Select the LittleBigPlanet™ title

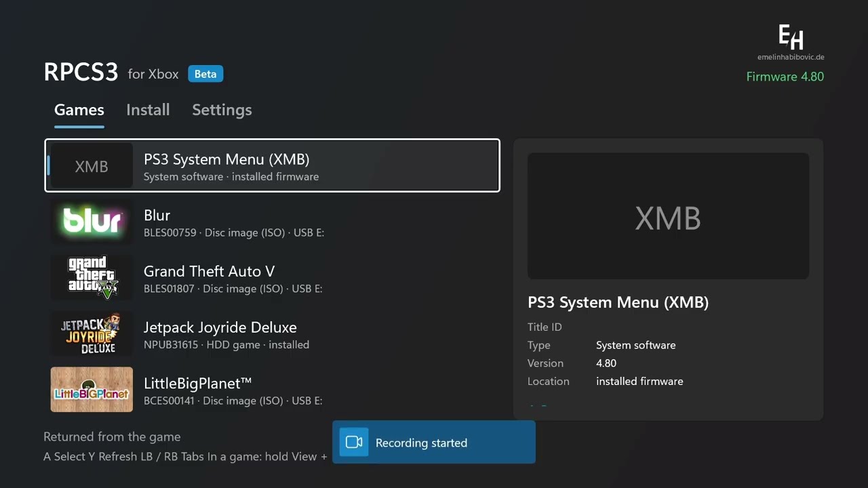(198, 384)
